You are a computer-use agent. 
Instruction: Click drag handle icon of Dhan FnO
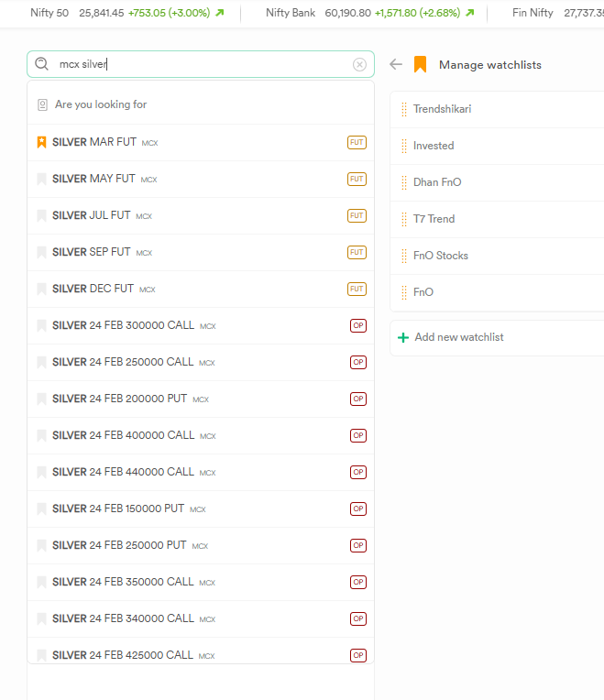[404, 182]
